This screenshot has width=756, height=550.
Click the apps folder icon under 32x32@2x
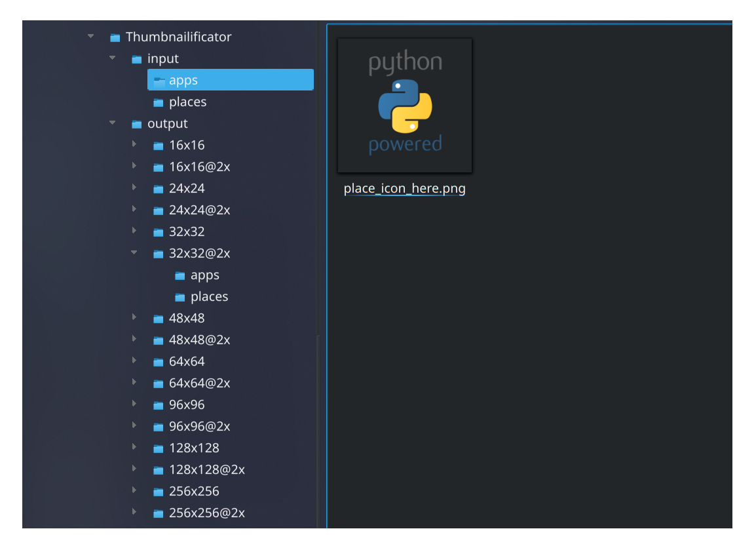[180, 275]
